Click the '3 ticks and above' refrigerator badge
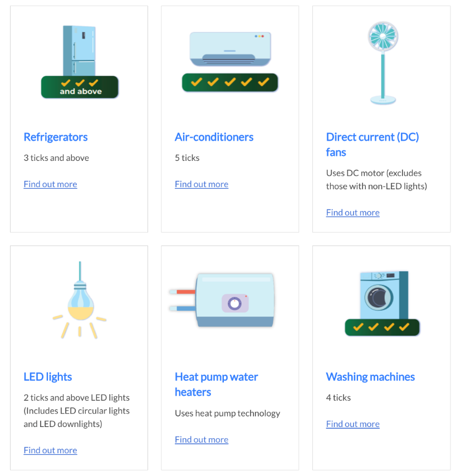 pos(80,87)
